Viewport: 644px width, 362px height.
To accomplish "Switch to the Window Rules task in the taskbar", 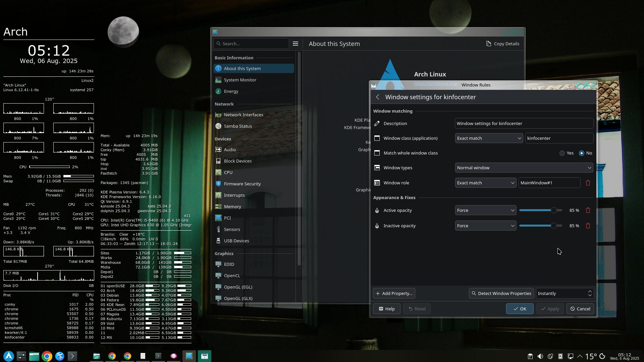I will [x=205, y=356].
